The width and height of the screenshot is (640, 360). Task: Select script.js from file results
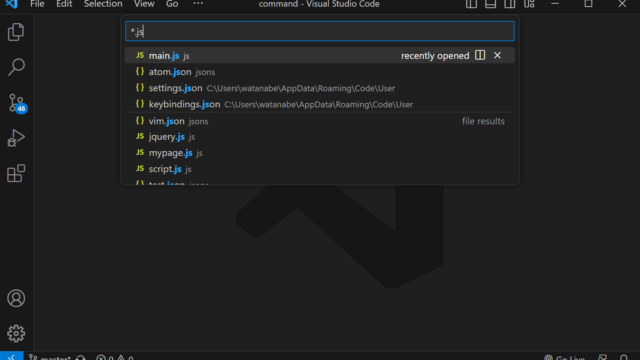coord(320,169)
